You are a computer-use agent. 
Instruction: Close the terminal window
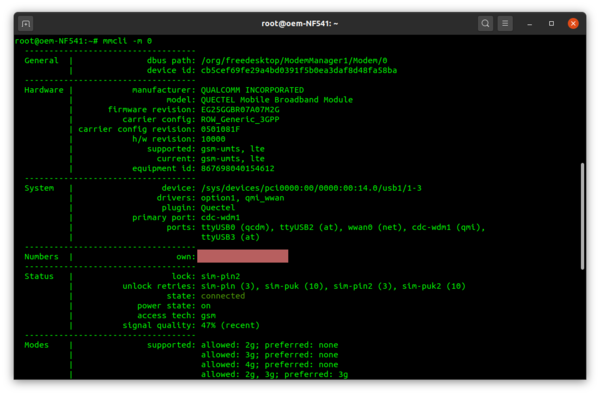tap(573, 24)
